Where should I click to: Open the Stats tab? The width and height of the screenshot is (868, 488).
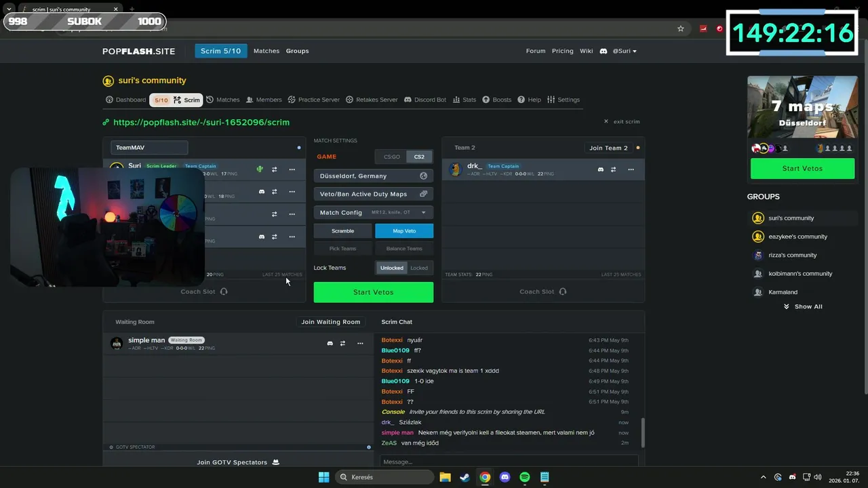point(465,100)
